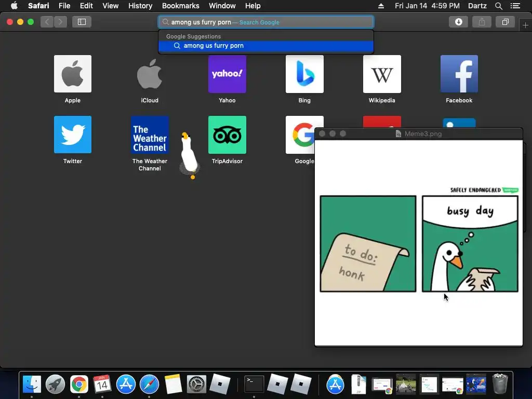Click inside the Safari address bar
The width and height of the screenshot is (532, 399).
coord(266,22)
